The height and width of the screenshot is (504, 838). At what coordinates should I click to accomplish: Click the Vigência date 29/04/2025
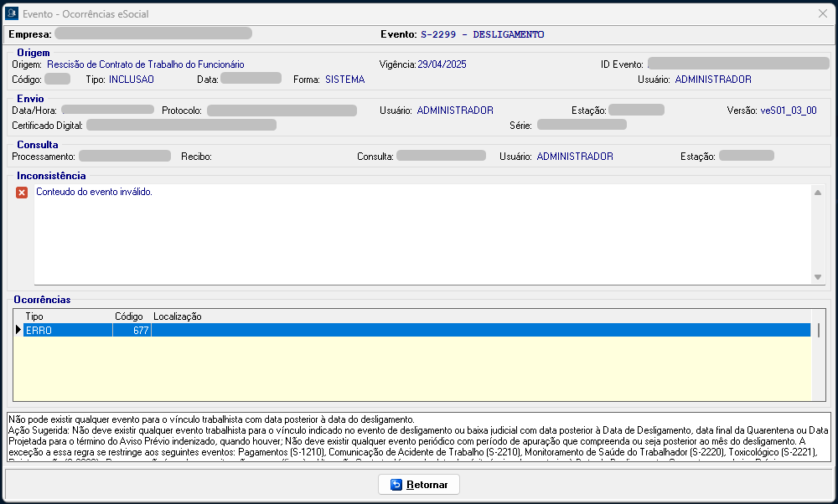click(442, 64)
